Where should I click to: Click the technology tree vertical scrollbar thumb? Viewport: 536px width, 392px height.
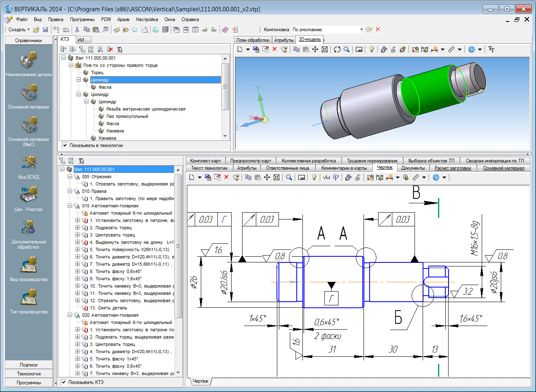coord(178,246)
